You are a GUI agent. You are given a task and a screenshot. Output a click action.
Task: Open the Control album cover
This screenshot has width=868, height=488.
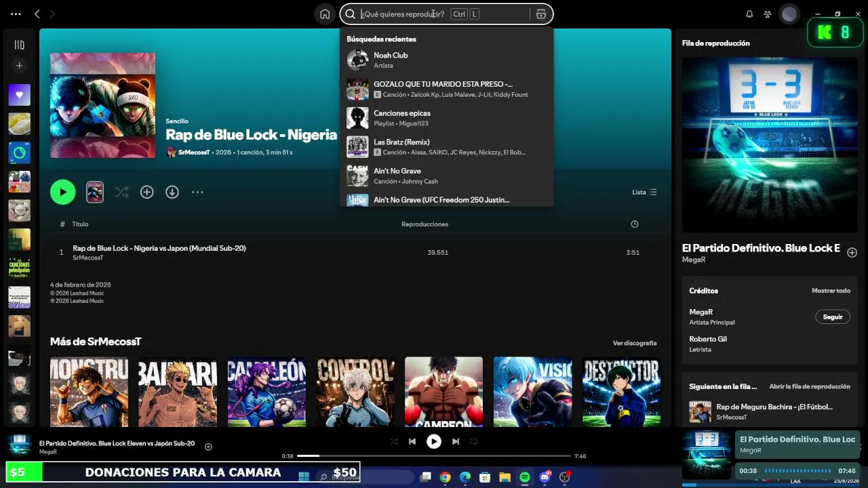(x=355, y=392)
